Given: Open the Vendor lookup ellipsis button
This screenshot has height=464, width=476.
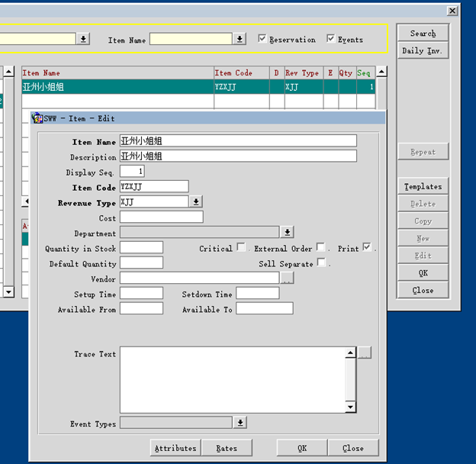Looking at the screenshot, I should click(287, 278).
